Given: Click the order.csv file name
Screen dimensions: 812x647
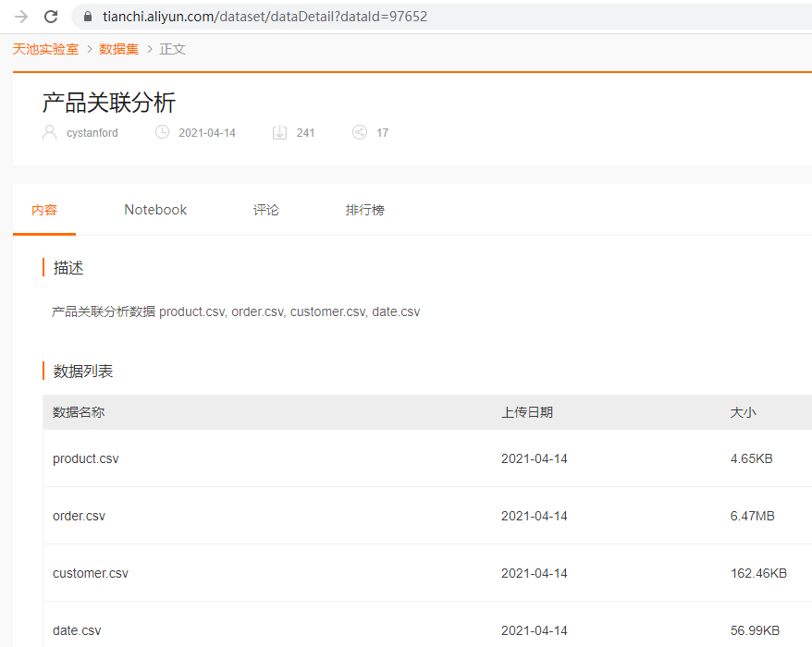Looking at the screenshot, I should pos(79,516).
